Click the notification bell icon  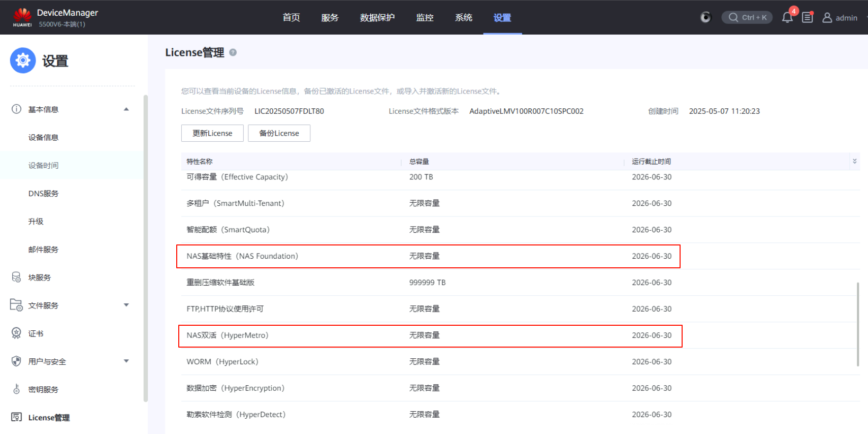click(787, 18)
